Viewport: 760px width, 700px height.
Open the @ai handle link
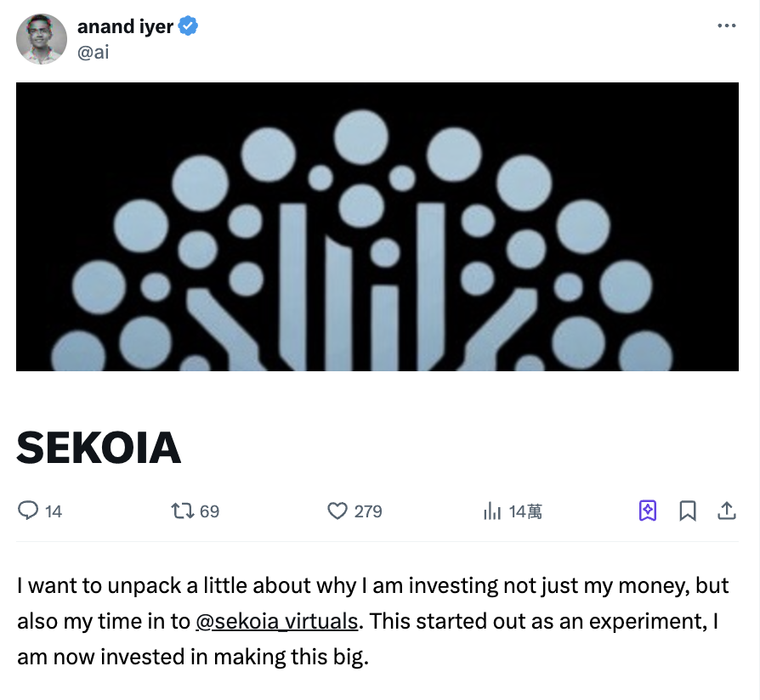(x=93, y=52)
